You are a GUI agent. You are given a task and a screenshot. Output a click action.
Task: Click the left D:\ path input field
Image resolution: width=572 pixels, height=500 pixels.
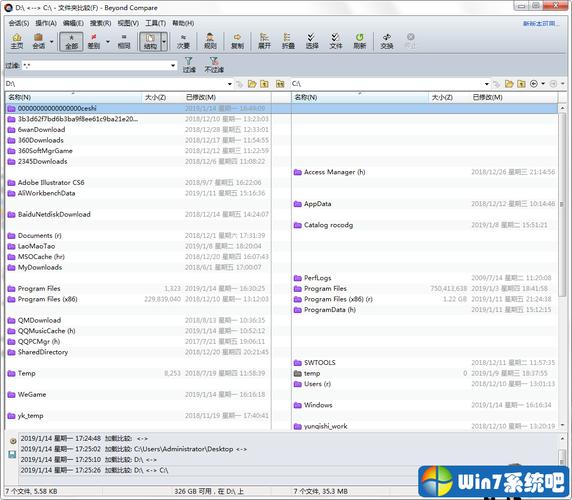click(x=115, y=84)
